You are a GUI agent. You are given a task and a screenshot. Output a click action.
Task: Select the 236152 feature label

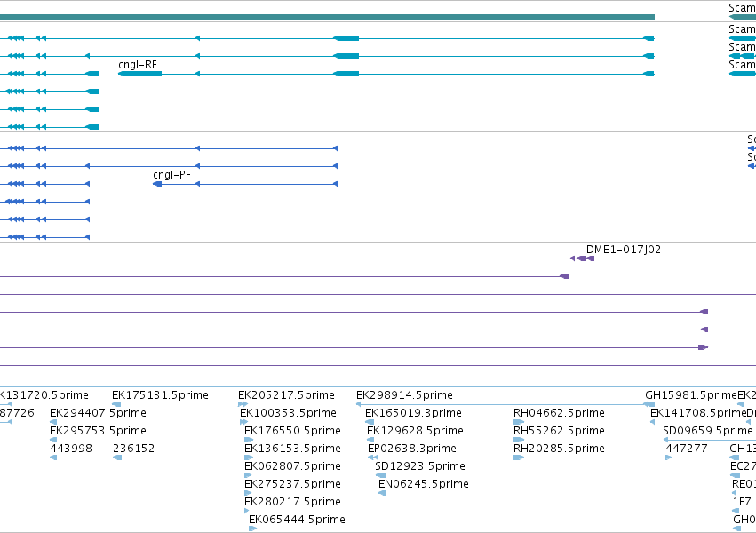[x=133, y=449]
